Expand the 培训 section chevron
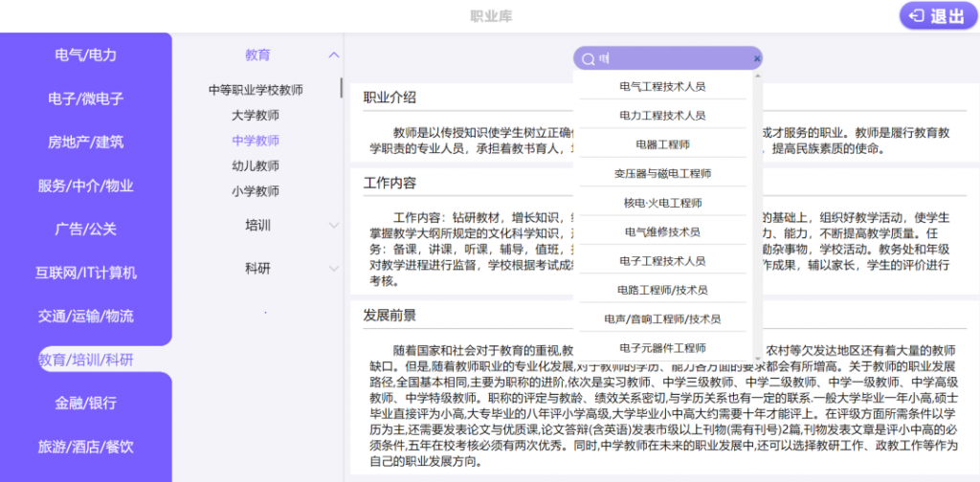 [334, 225]
